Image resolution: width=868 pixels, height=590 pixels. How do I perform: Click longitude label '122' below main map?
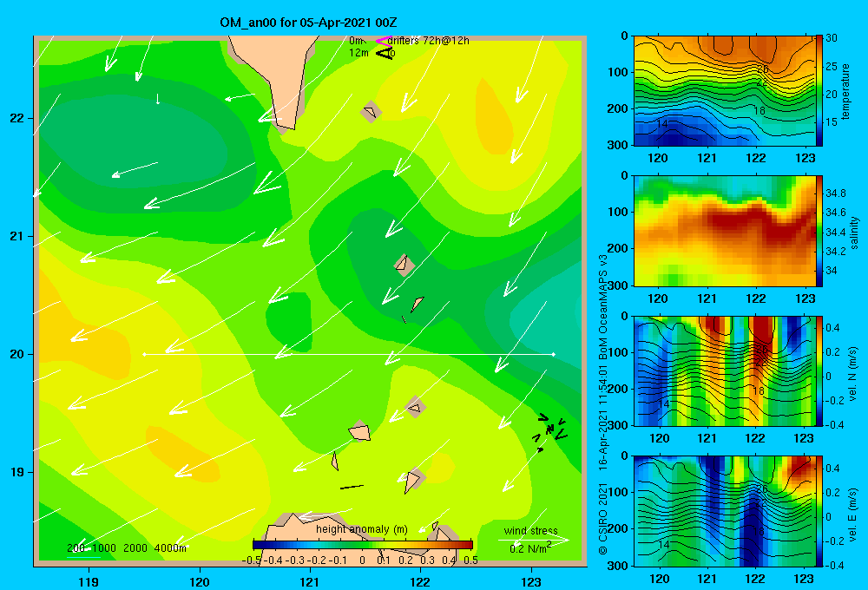[421, 581]
